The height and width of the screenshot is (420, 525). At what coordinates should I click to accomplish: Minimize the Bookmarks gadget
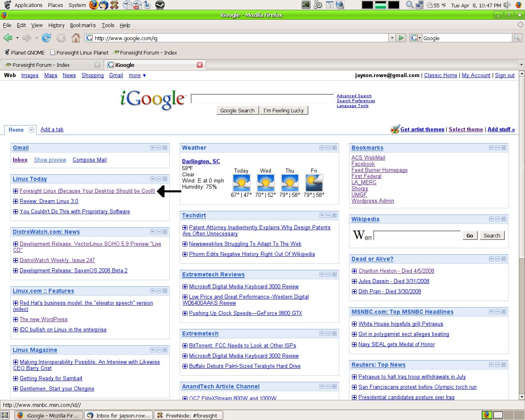pyautogui.click(x=498, y=148)
